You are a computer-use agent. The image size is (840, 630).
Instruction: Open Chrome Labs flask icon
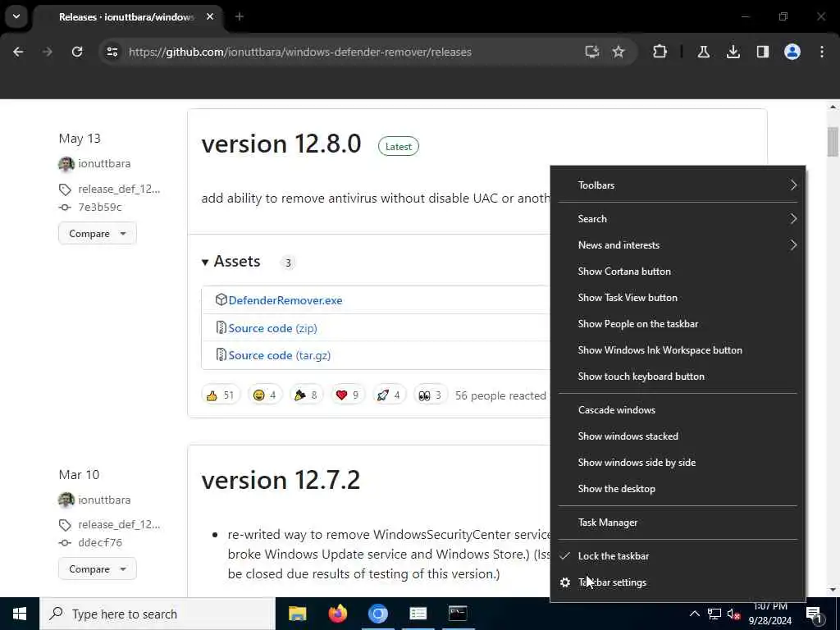[x=703, y=52]
